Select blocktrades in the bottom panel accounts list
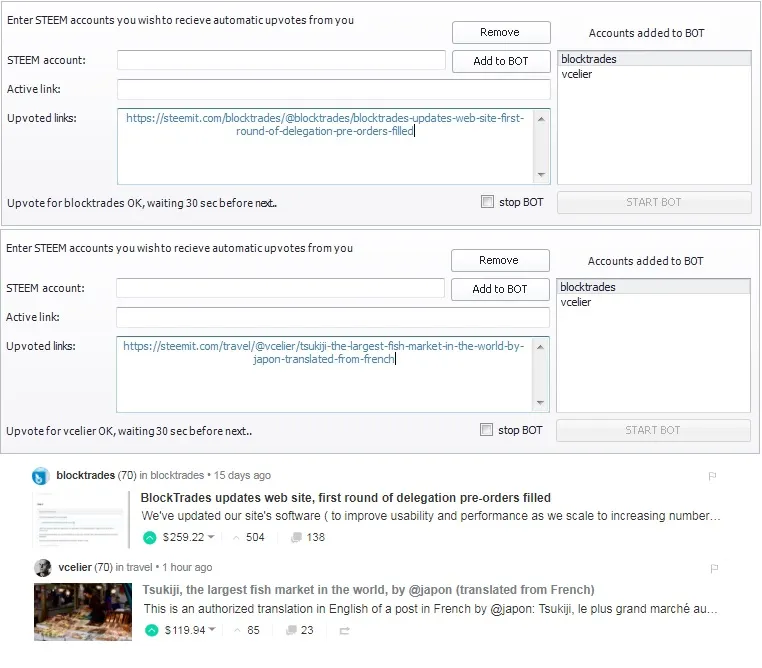762x668 pixels. (653, 287)
